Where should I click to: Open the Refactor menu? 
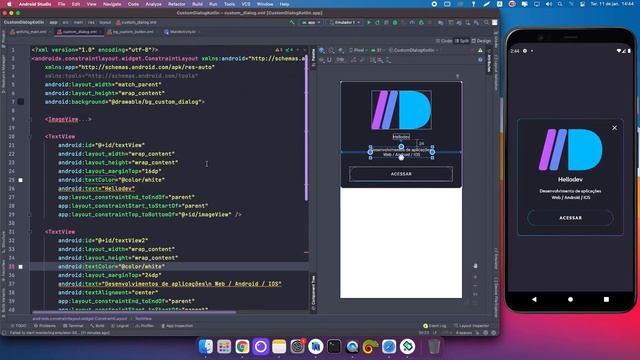tap(177, 4)
